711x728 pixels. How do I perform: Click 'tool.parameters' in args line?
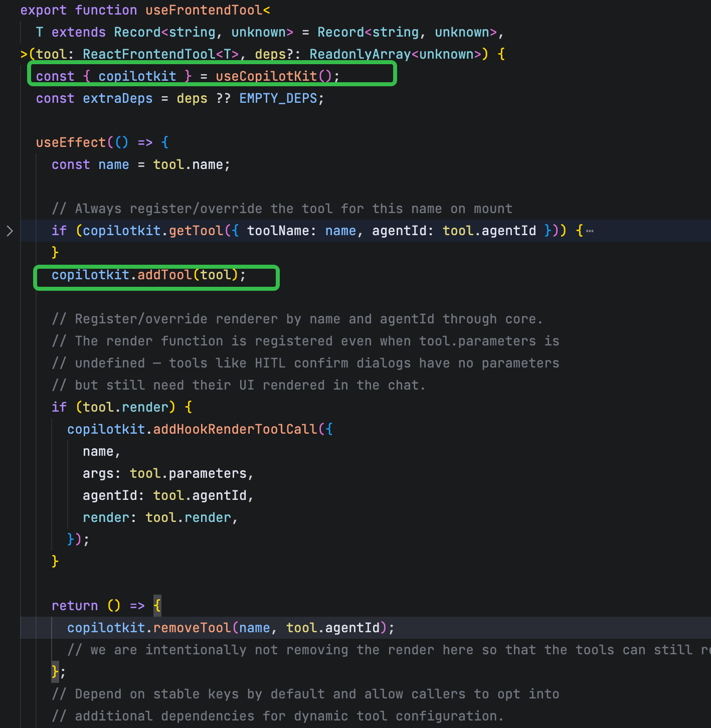coord(188,473)
